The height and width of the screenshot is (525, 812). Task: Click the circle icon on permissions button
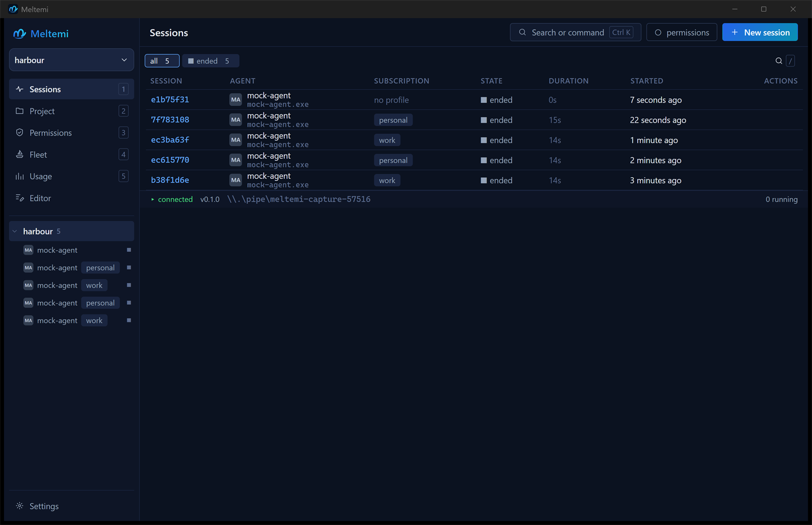tap(658, 32)
